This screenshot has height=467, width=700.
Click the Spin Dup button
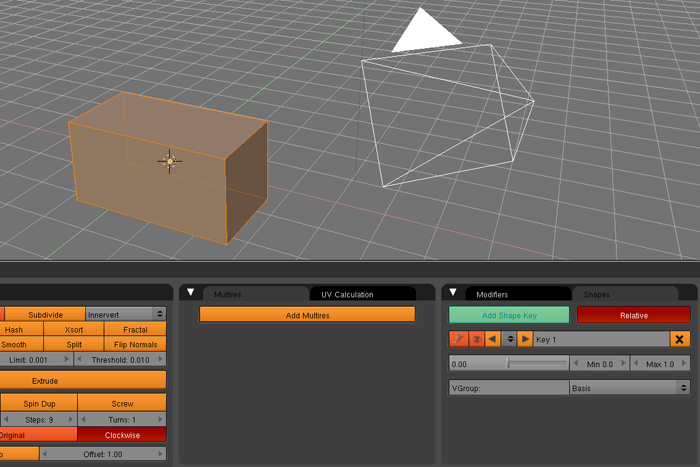point(39,403)
